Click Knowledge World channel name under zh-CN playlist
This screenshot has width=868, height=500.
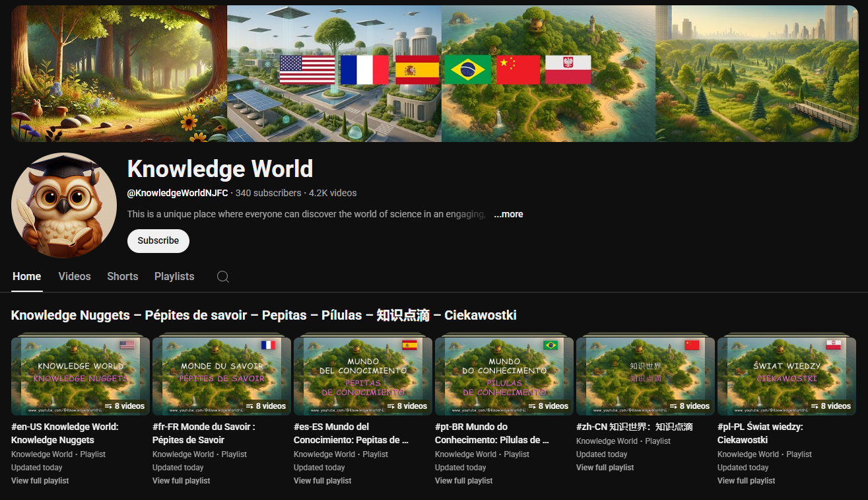click(607, 441)
